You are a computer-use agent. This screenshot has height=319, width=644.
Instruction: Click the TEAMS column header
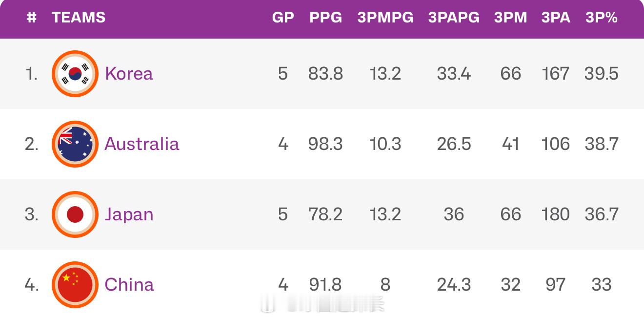click(79, 18)
